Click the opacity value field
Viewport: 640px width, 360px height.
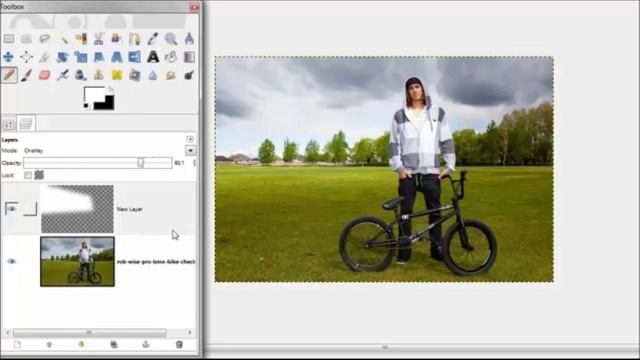click(x=179, y=163)
